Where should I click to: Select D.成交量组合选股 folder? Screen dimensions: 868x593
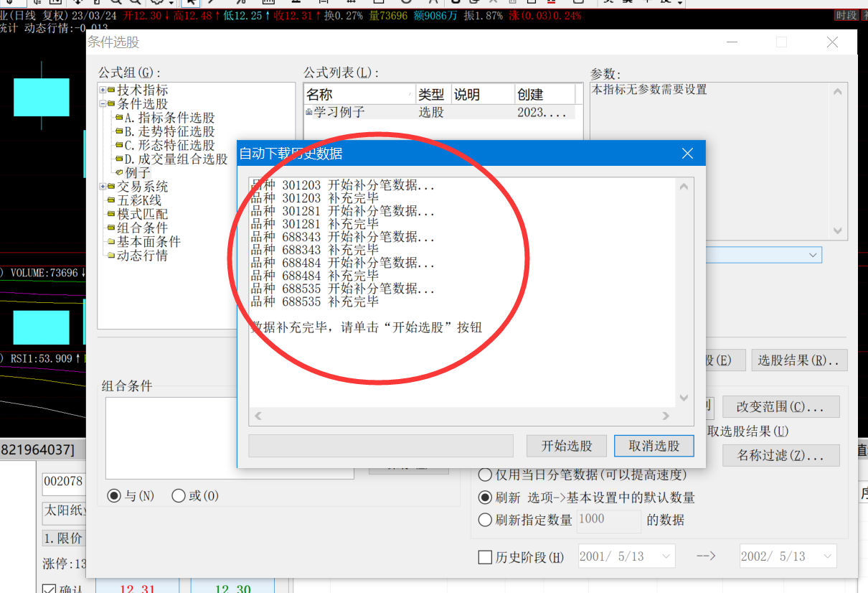(x=176, y=159)
